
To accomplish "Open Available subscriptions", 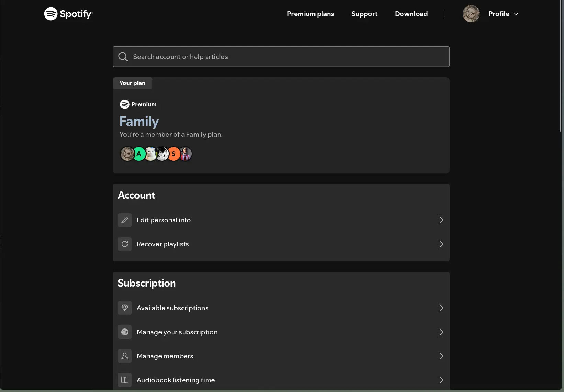I will [x=281, y=308].
